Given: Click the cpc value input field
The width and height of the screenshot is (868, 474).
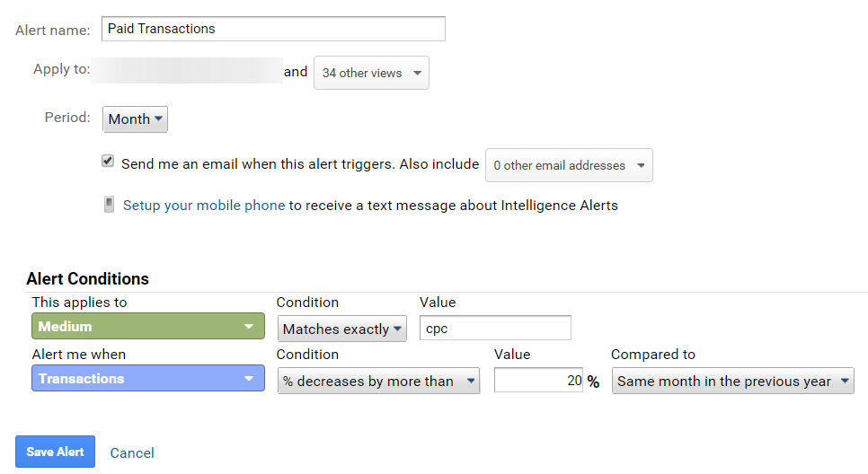Looking at the screenshot, I should click(495, 329).
